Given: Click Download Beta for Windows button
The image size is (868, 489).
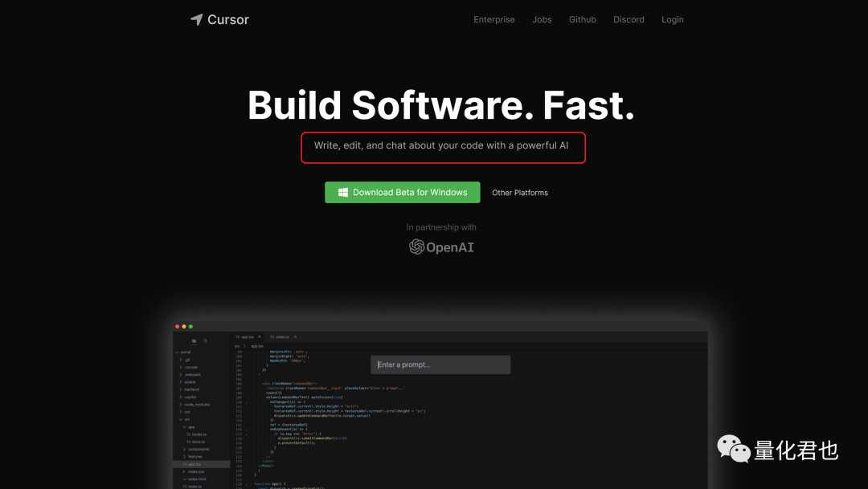Looking at the screenshot, I should tap(403, 193).
